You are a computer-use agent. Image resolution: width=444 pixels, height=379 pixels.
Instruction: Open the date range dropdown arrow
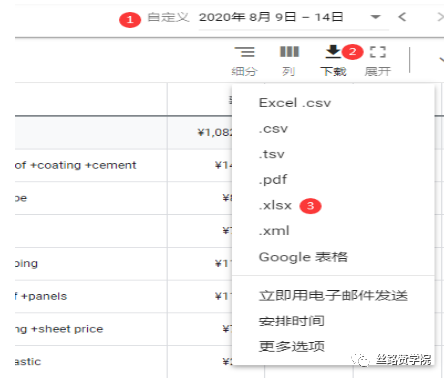point(376,17)
